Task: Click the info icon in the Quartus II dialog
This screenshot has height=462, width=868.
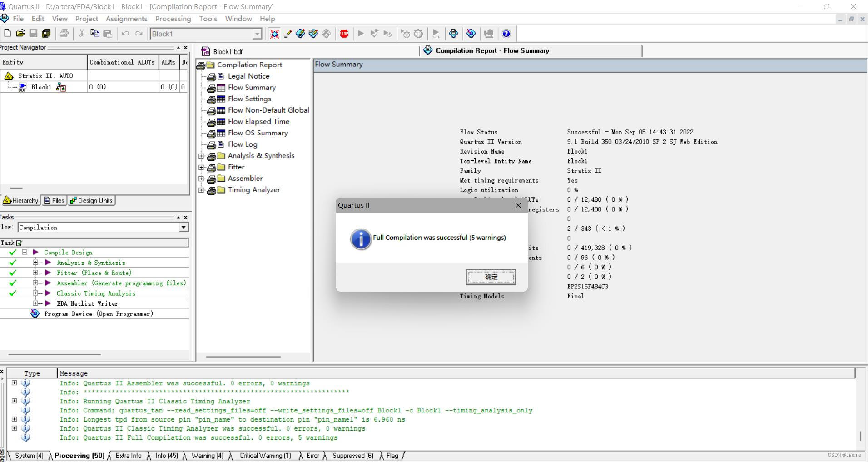Action: [x=361, y=239]
